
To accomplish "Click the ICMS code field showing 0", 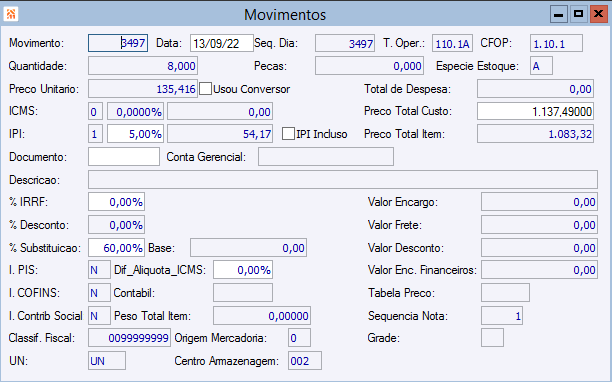I will [x=95, y=111].
